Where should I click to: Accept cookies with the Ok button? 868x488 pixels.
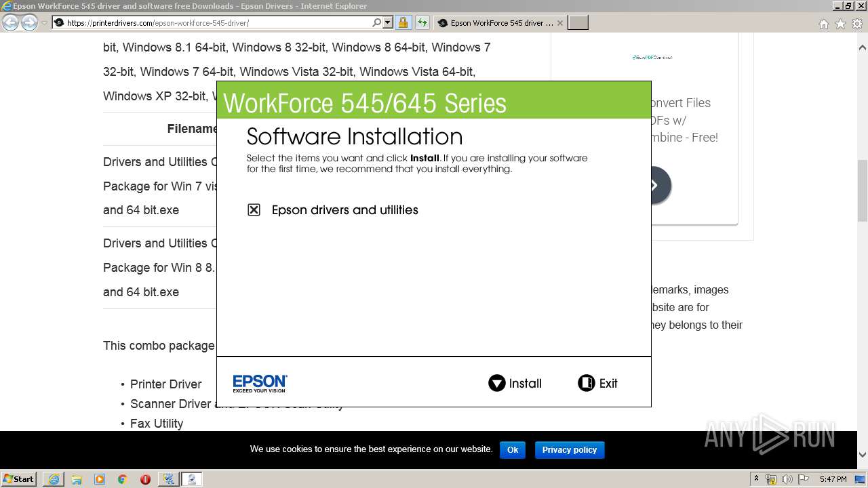[513, 449]
